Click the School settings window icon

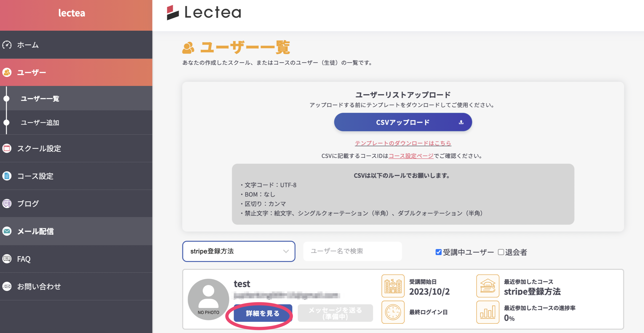coord(7,148)
